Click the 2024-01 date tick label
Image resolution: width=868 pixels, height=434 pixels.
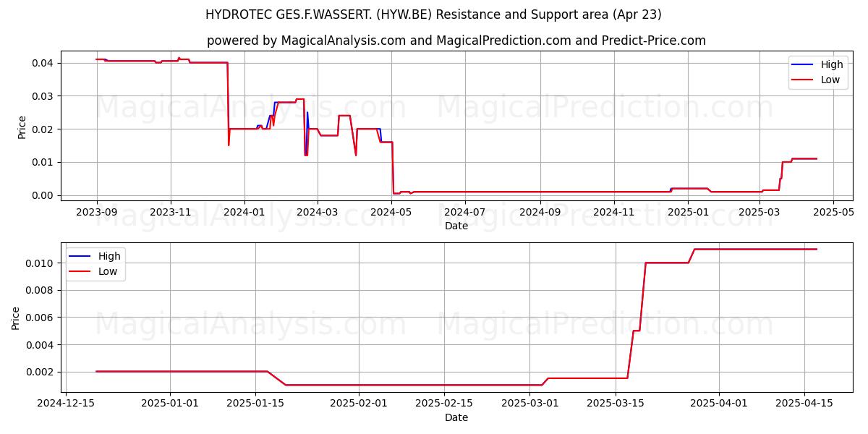click(244, 212)
